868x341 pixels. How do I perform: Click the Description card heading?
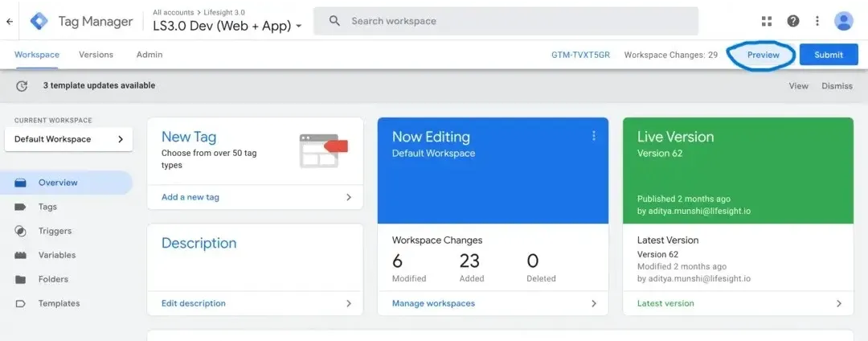coord(199,243)
